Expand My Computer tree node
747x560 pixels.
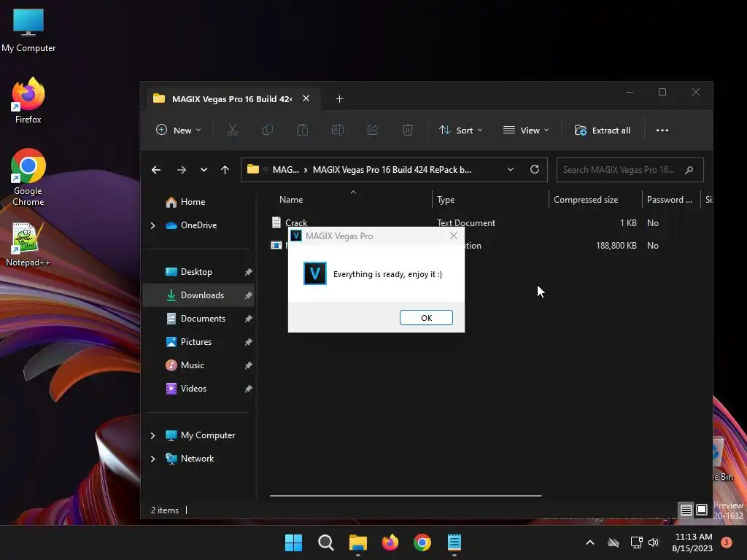click(153, 435)
